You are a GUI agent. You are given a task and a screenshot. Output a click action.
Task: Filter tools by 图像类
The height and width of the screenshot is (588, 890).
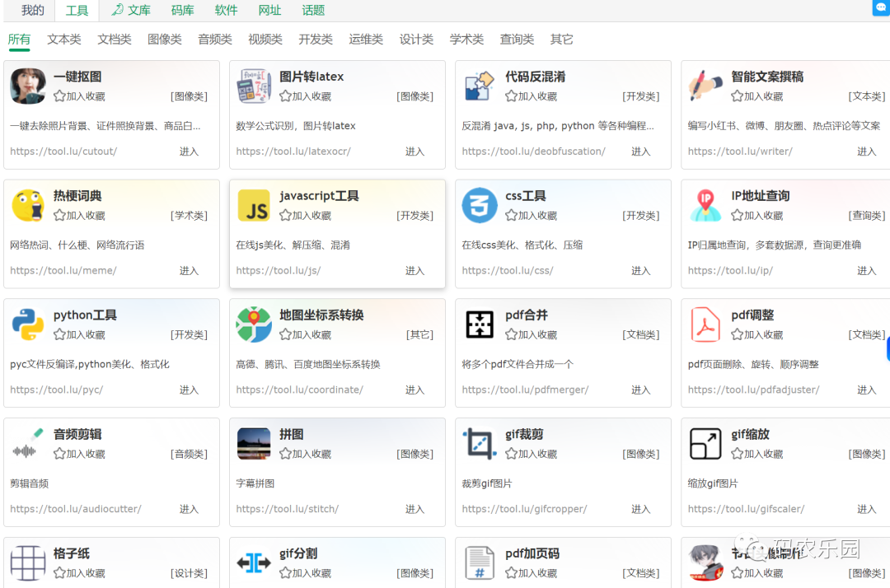165,40
